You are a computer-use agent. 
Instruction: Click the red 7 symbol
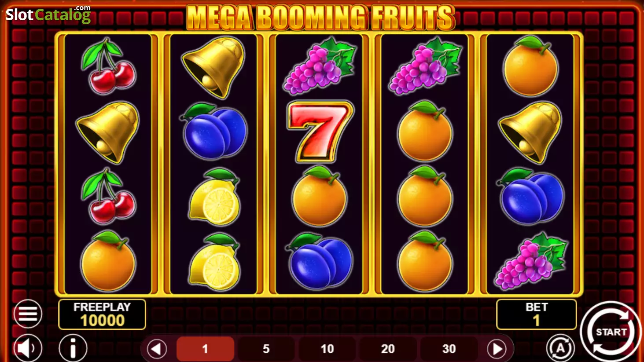pos(320,132)
